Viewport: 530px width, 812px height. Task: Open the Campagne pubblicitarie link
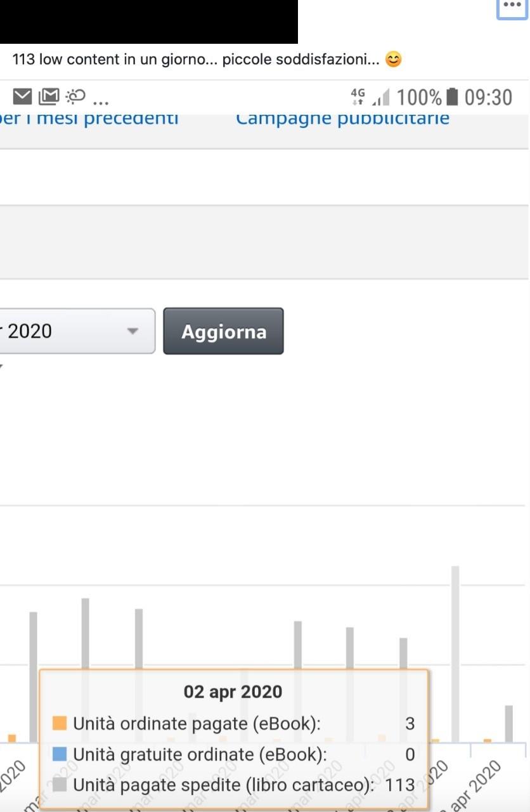tap(342, 118)
